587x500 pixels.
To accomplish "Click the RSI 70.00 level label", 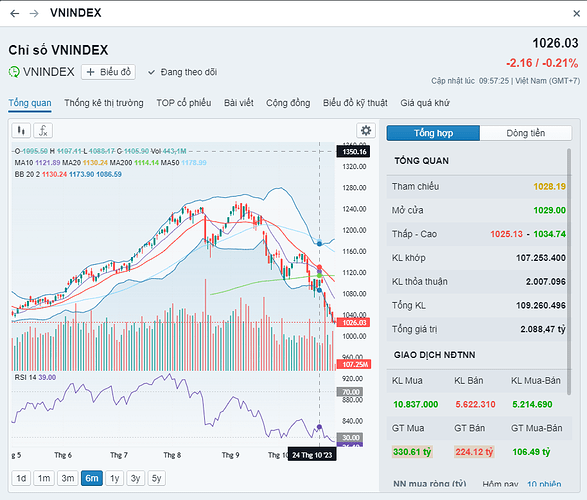I will click(x=351, y=392).
